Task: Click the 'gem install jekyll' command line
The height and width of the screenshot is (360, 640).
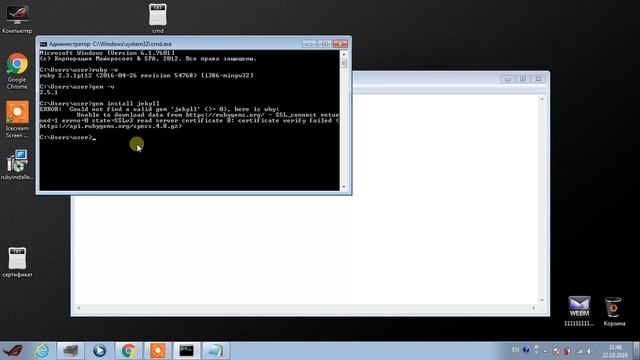Action: point(100,104)
